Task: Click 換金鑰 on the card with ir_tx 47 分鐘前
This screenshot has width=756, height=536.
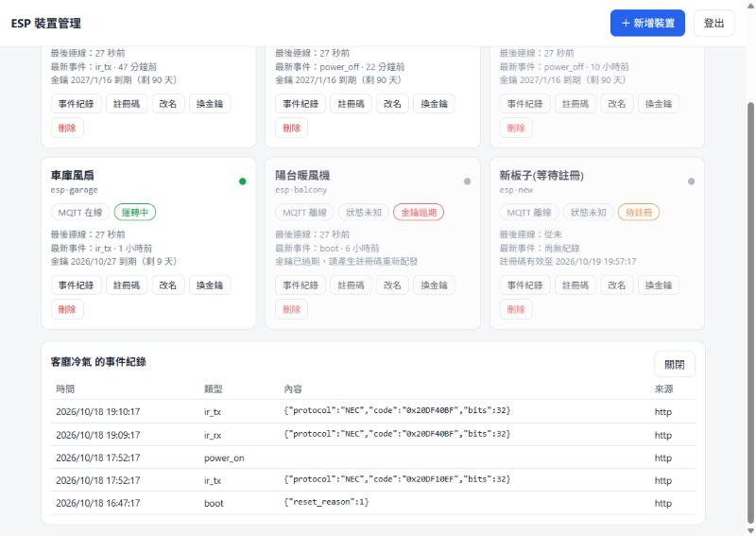Action: click(x=210, y=104)
